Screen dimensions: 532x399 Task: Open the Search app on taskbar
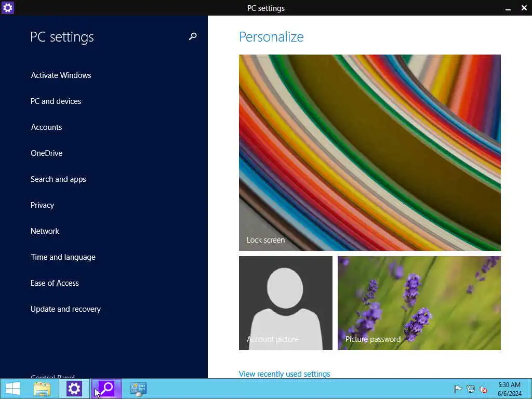106,389
